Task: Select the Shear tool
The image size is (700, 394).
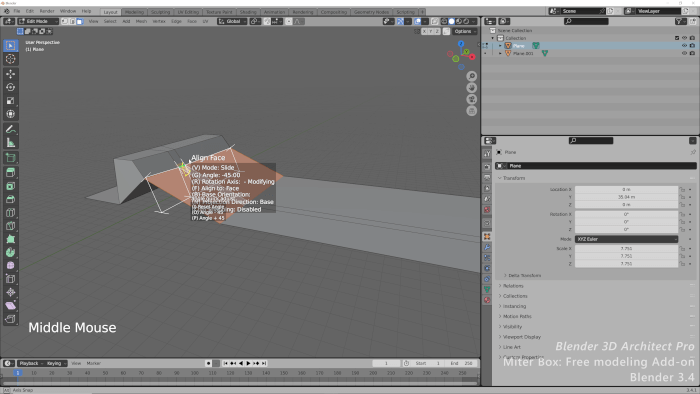Action: (x=11, y=306)
